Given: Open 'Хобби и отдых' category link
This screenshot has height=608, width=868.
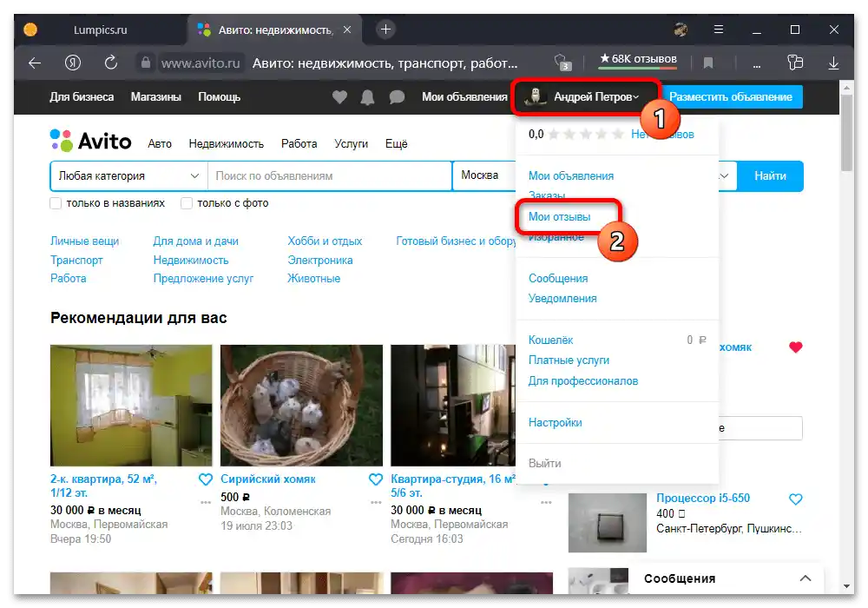Looking at the screenshot, I should [325, 241].
